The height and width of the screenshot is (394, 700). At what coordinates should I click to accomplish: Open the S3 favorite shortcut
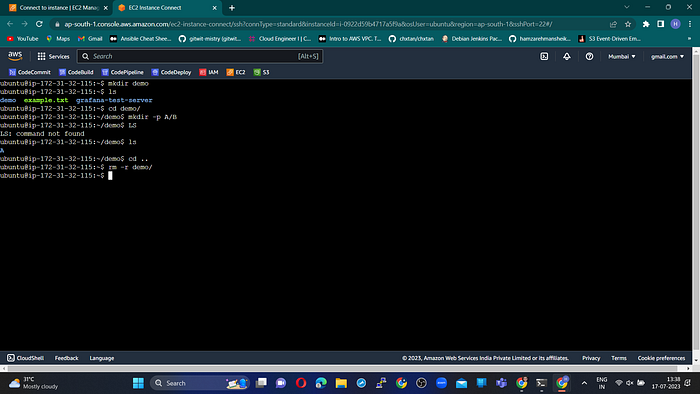tap(262, 72)
